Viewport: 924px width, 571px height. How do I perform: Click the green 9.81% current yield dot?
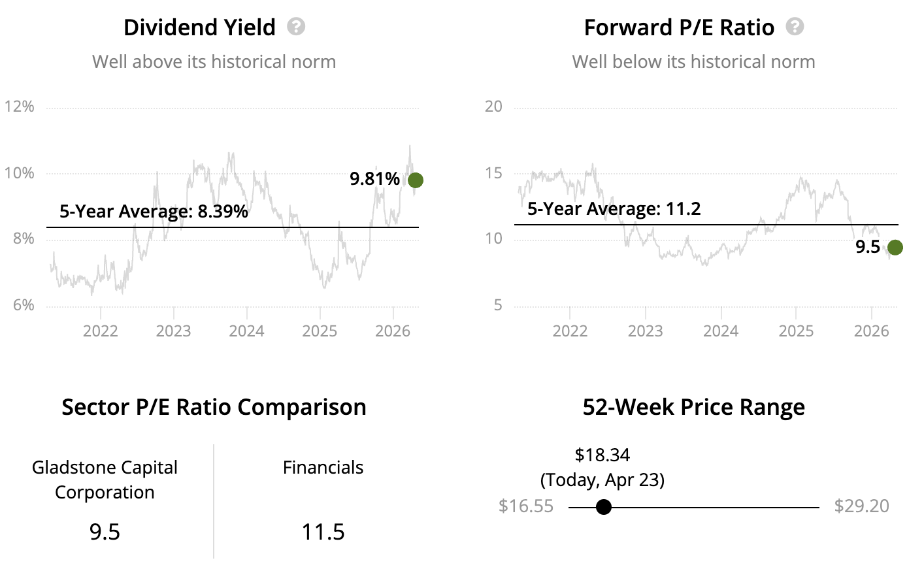coord(416,180)
